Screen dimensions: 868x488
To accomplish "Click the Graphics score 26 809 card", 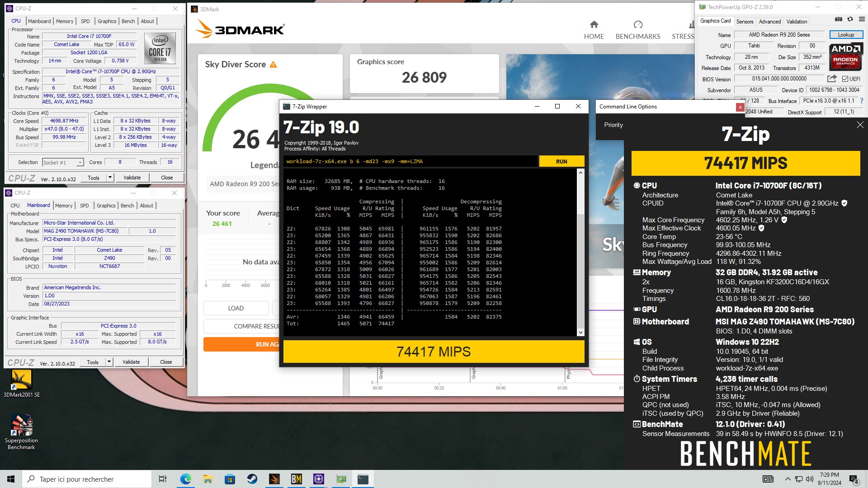I will pyautogui.click(x=424, y=73).
